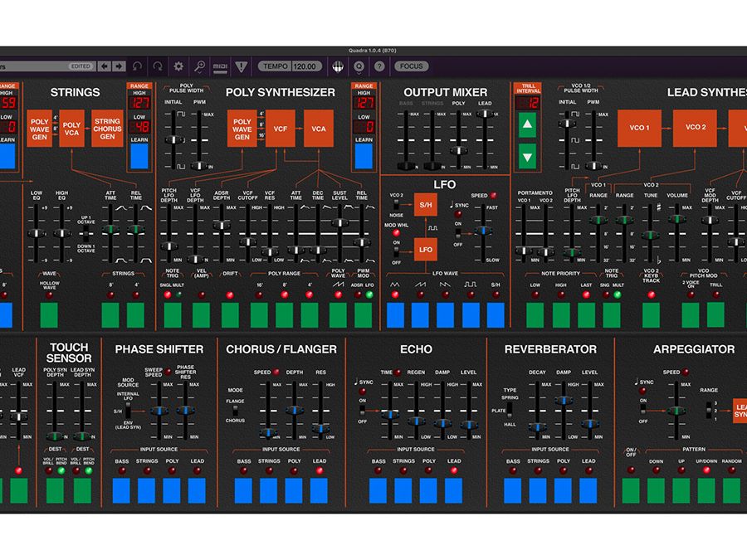The width and height of the screenshot is (747, 560).
Task: Adjust the Strings Low EQ slider
Action: [37, 233]
